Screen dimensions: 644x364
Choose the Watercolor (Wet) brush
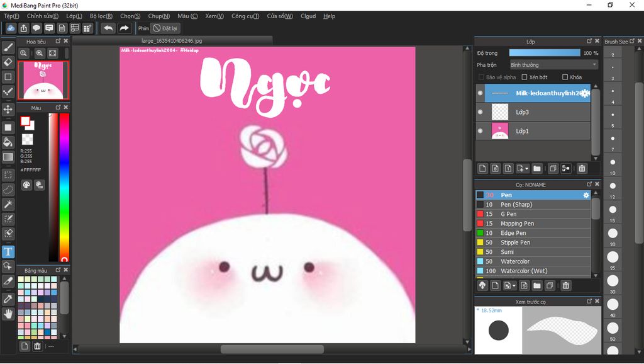[533, 271]
